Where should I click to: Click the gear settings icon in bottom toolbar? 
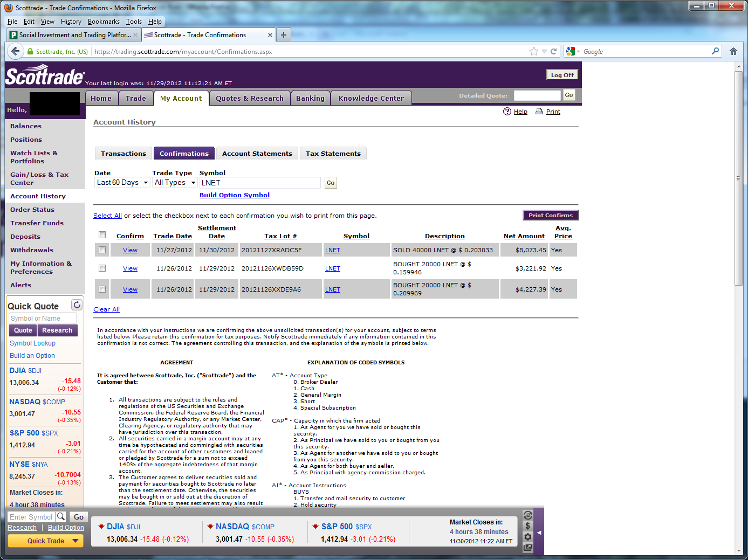(x=527, y=537)
